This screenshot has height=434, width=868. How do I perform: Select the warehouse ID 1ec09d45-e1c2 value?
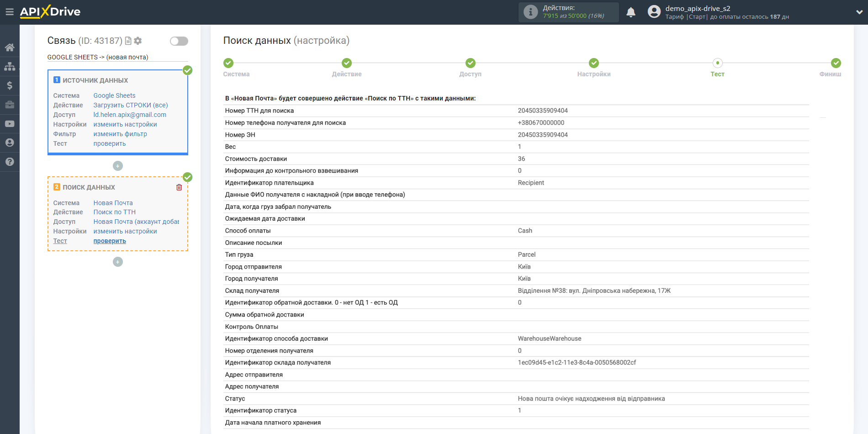(577, 362)
